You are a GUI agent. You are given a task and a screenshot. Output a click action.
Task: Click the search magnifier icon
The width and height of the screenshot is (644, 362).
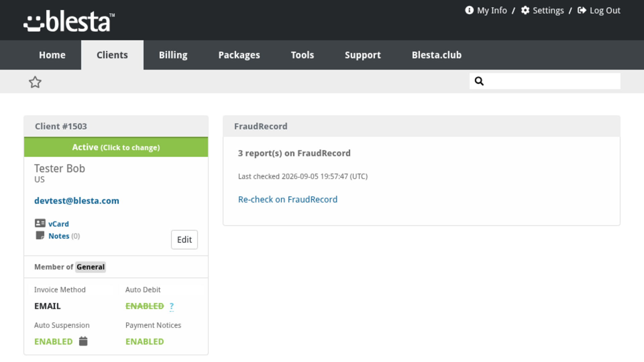[x=479, y=81]
